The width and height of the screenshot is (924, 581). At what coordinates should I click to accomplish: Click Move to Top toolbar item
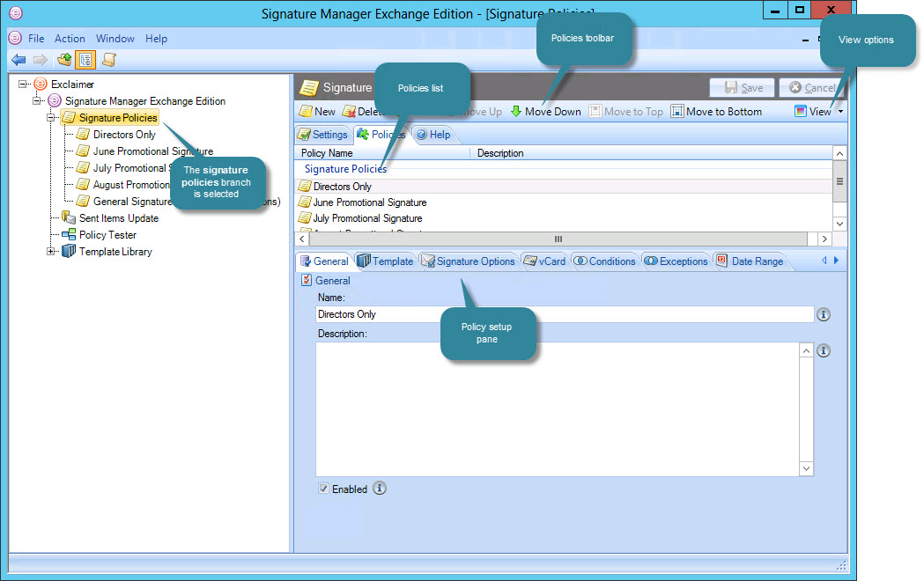(x=626, y=111)
